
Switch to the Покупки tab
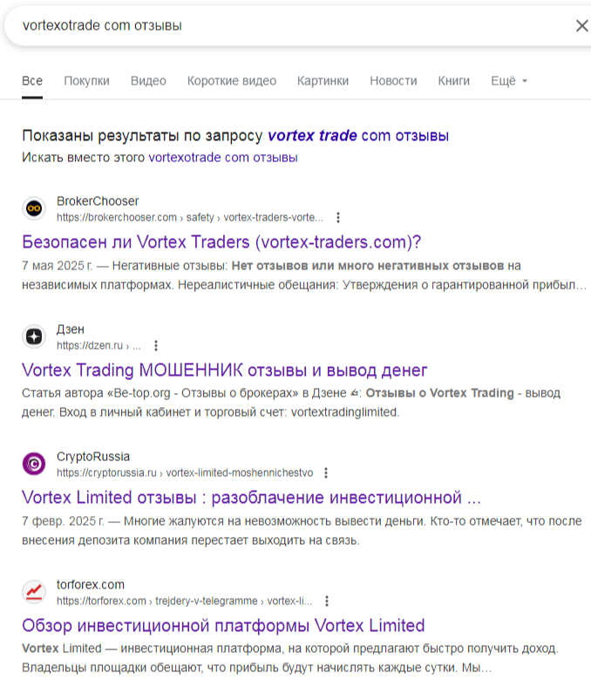click(86, 81)
